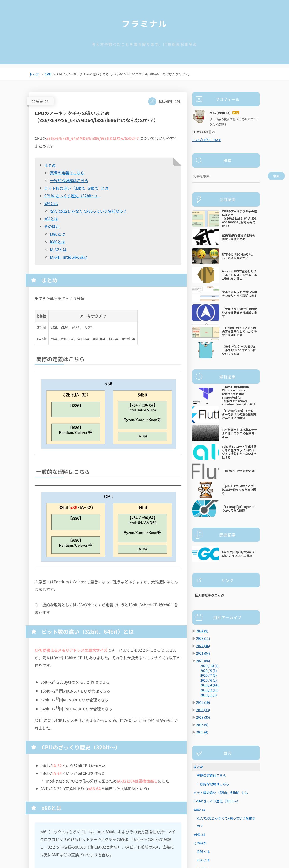This screenshot has height=868, width=289.
Task: Open the Go gopher thumbnail for パッケージ/モジュール
Action: tap(205, 350)
